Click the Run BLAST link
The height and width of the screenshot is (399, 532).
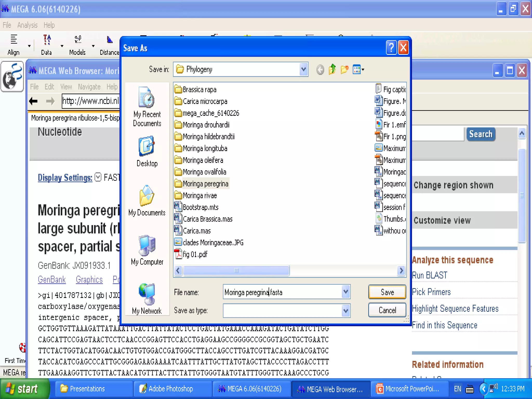(430, 275)
